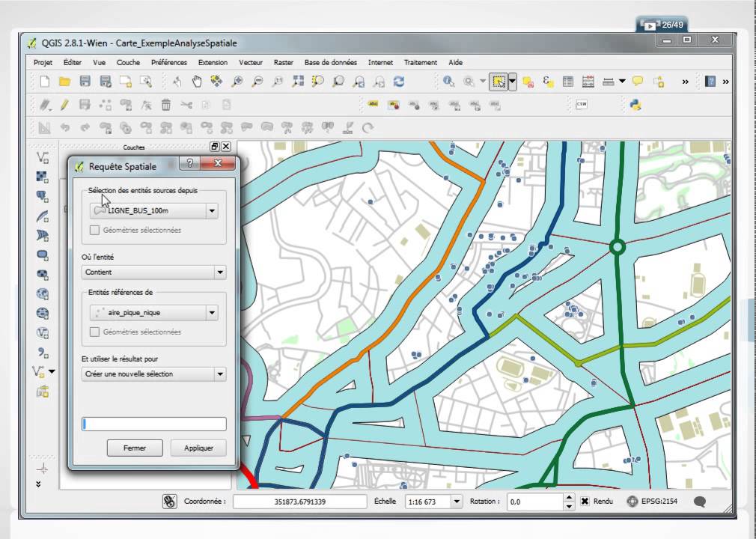The width and height of the screenshot is (756, 539).
Task: Enable Géométries sélectionnées under aire_pique_nique
Action: pos(95,332)
